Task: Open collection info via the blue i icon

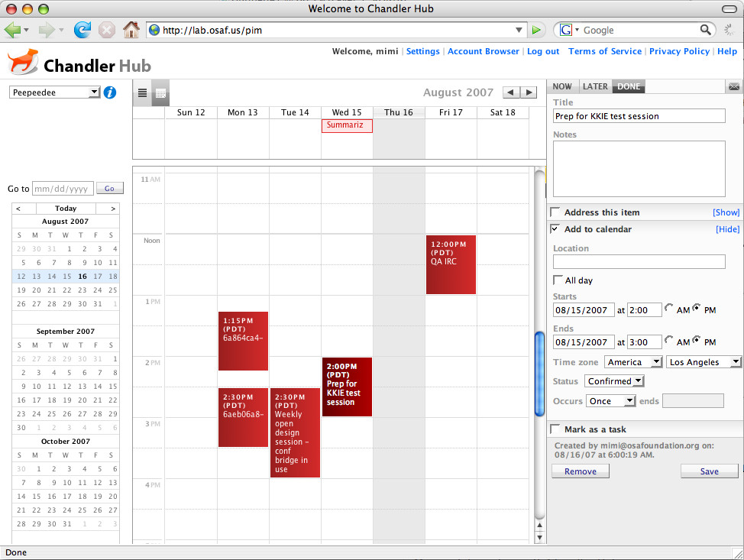Action: click(x=109, y=92)
